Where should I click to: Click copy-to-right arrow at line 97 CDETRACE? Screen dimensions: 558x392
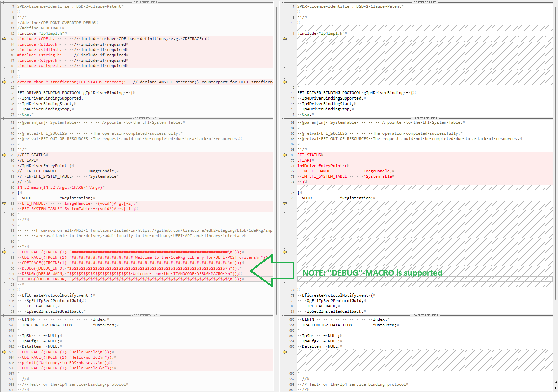pos(4,252)
